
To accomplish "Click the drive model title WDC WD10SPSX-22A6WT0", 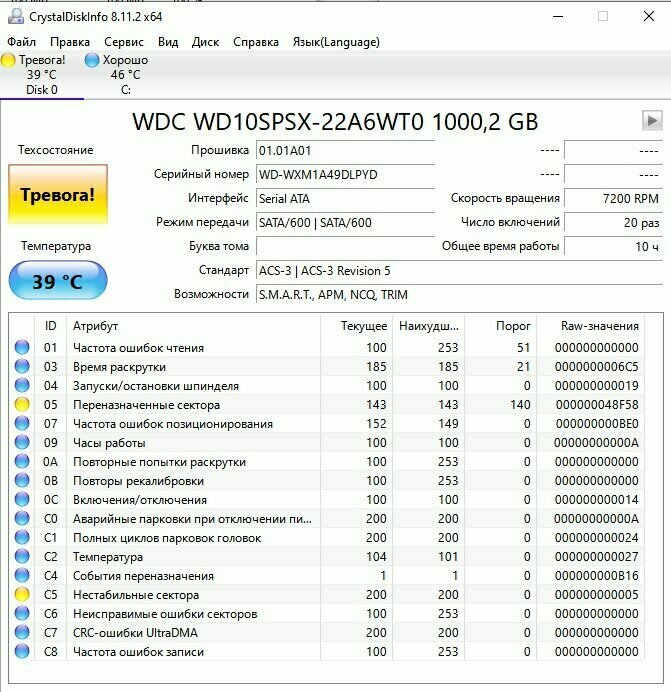I will [x=335, y=121].
